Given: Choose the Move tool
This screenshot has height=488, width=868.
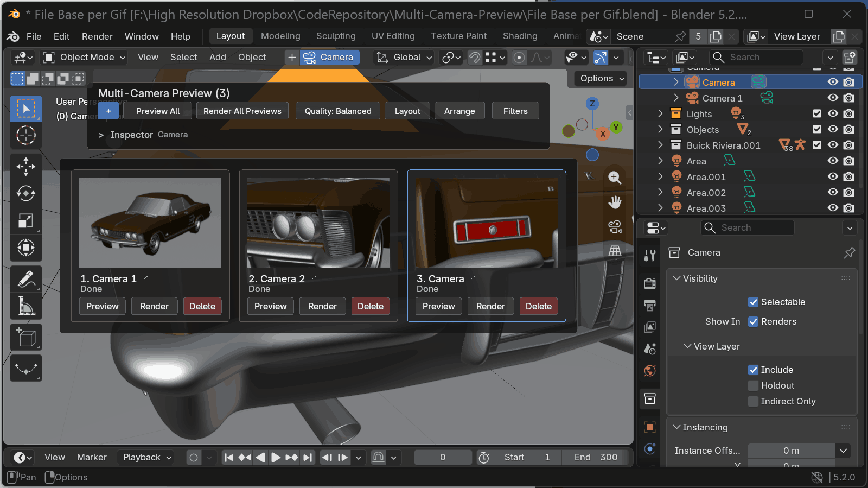Looking at the screenshot, I should point(25,167).
